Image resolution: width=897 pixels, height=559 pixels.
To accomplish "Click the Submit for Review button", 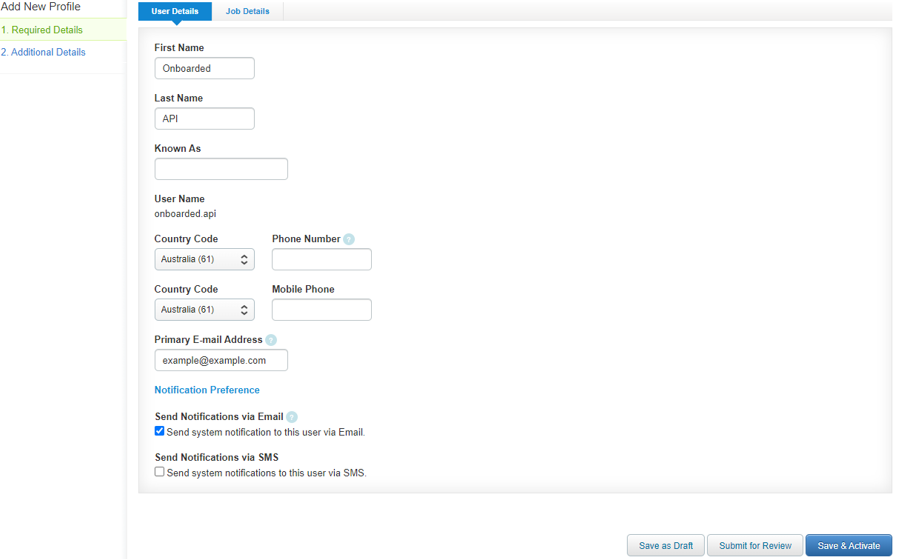I will (755, 545).
